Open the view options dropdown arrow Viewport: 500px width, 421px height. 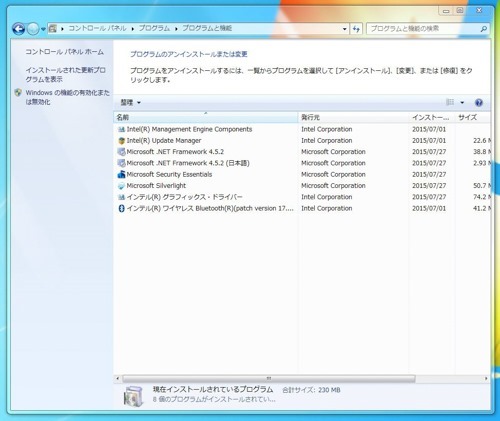point(462,103)
